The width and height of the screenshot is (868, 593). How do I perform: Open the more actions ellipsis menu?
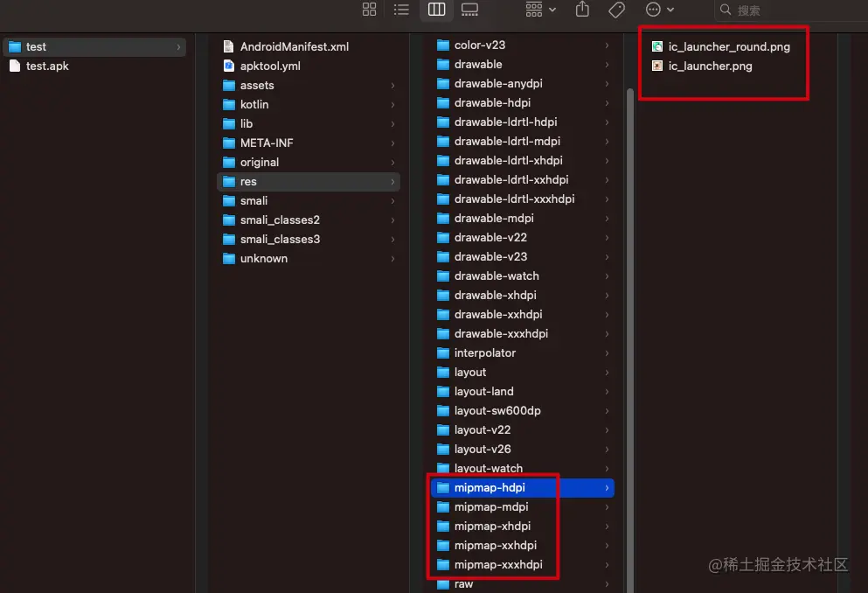[x=659, y=10]
